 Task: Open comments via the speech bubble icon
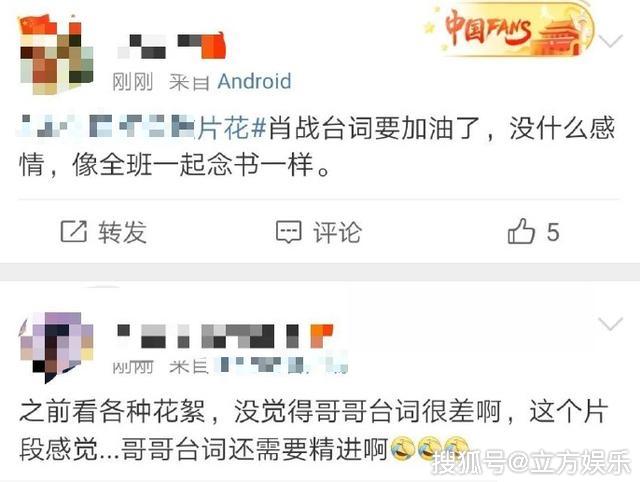coord(289,232)
